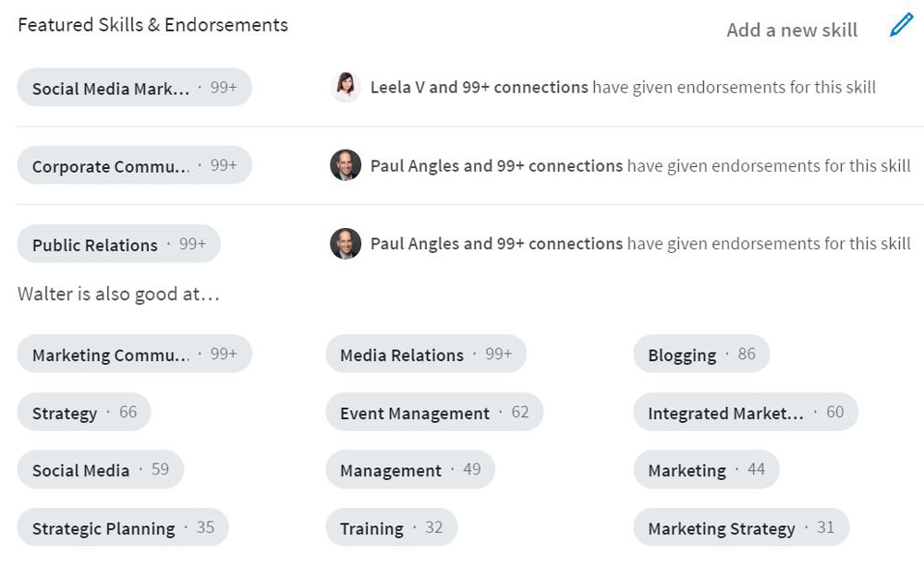Click Leela V's profile photo
This screenshot has width=924, height=565.
point(346,87)
